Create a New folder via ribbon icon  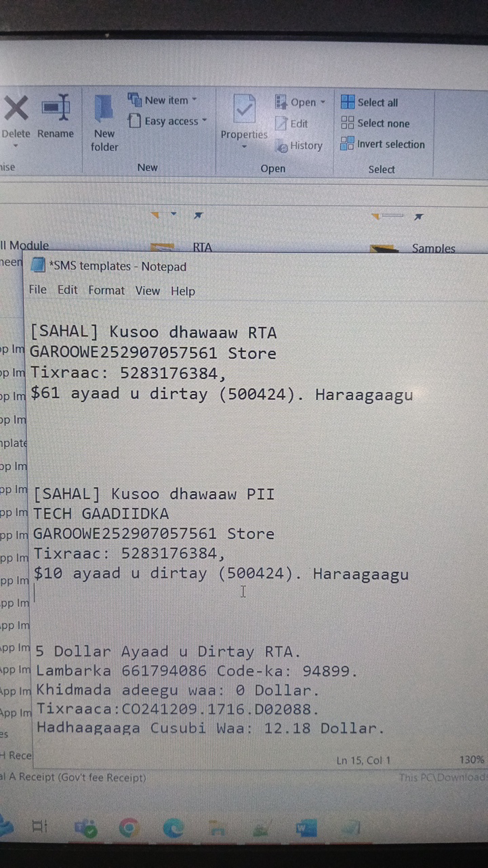[x=104, y=108]
